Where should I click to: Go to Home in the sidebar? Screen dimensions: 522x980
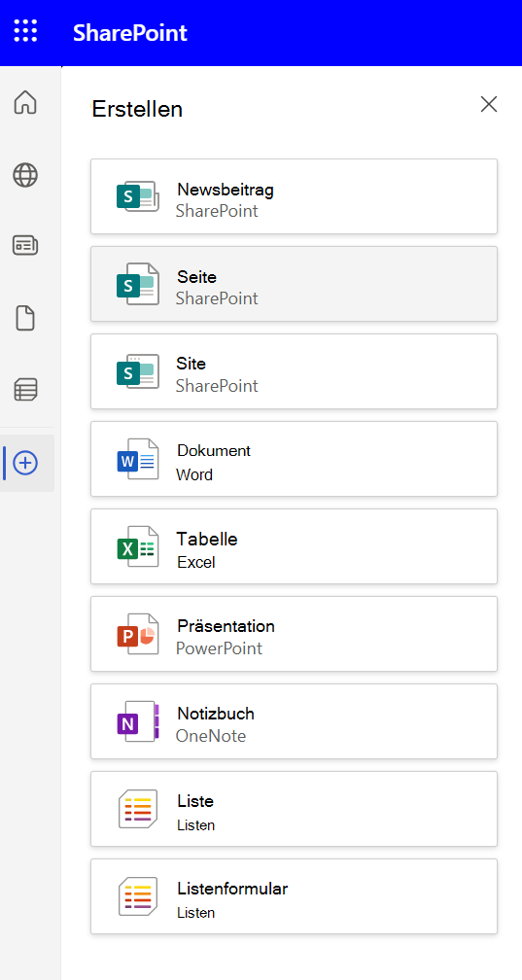[x=25, y=102]
